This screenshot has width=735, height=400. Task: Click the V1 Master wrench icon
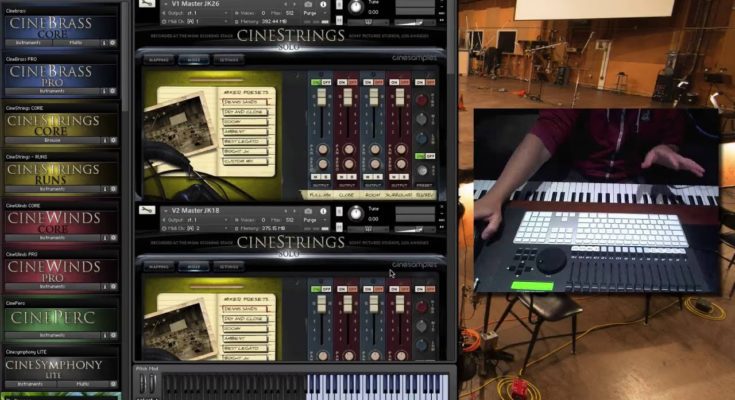pyautogui.click(x=147, y=5)
